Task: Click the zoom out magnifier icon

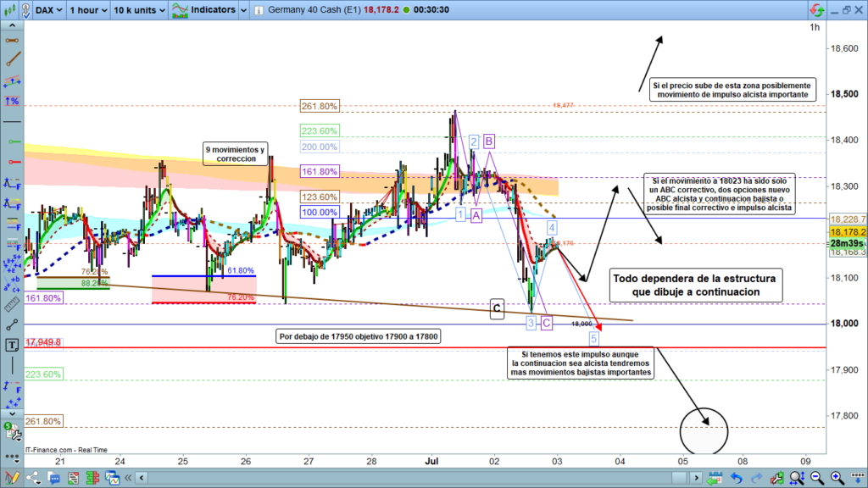Action: 818,477
